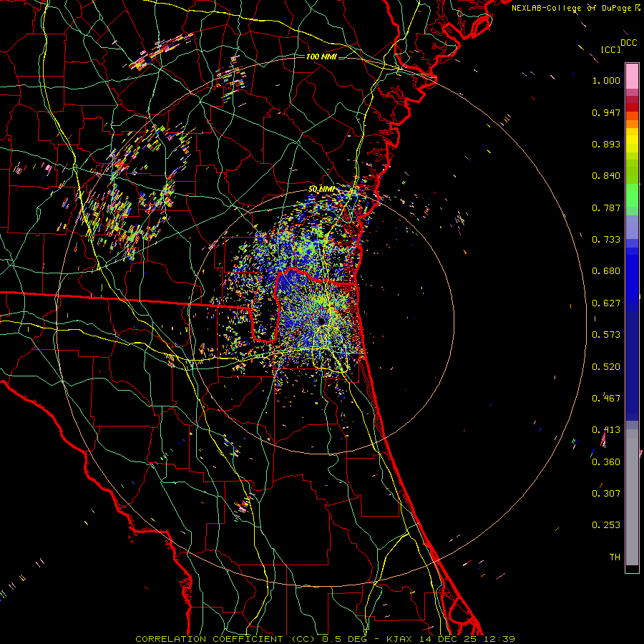Click the 50 NMI range ring label
The image size is (644, 644).
pyautogui.click(x=321, y=190)
